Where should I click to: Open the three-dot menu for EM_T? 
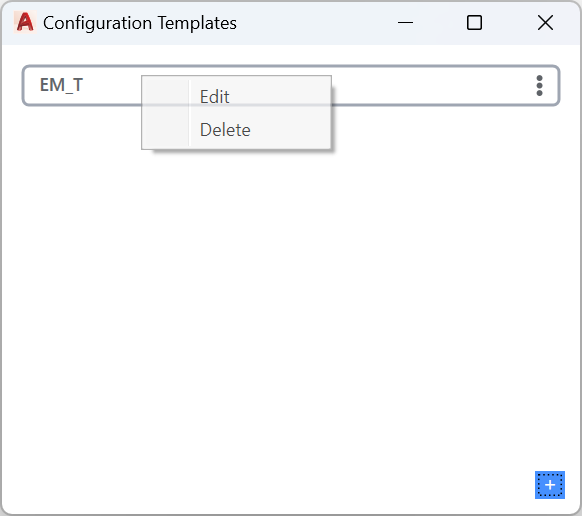click(x=539, y=86)
